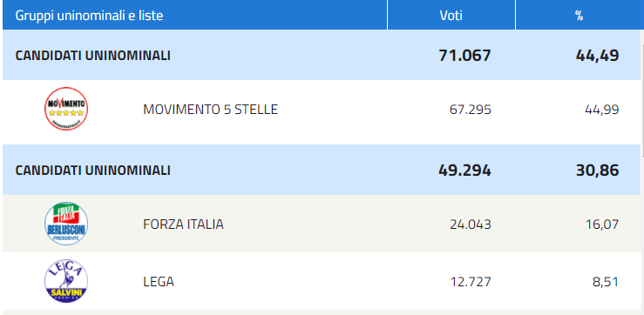The image size is (644, 315).
Task: Click Lega votes 12.727
Action: point(471,282)
